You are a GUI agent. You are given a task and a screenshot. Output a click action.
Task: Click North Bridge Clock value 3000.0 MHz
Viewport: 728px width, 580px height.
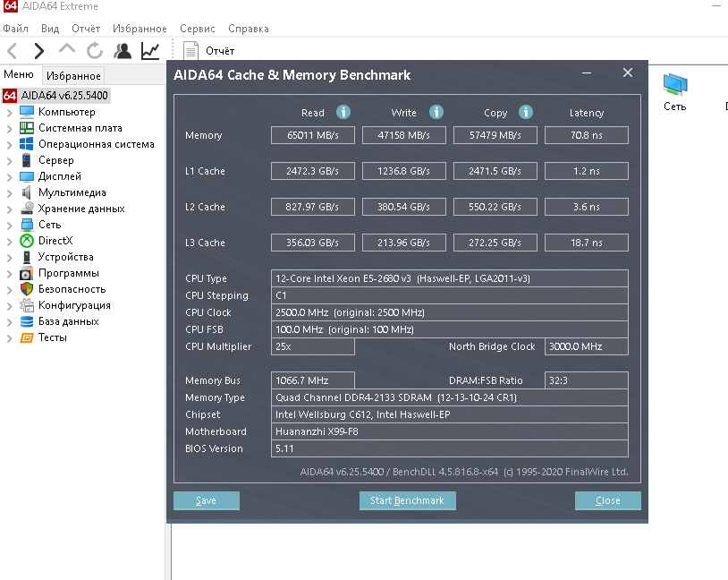587,346
